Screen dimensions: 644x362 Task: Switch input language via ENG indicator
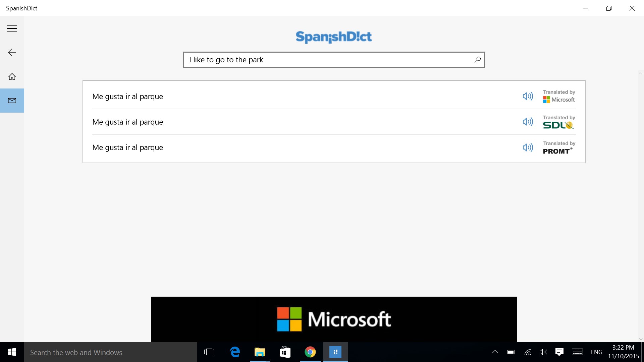pos(597,352)
